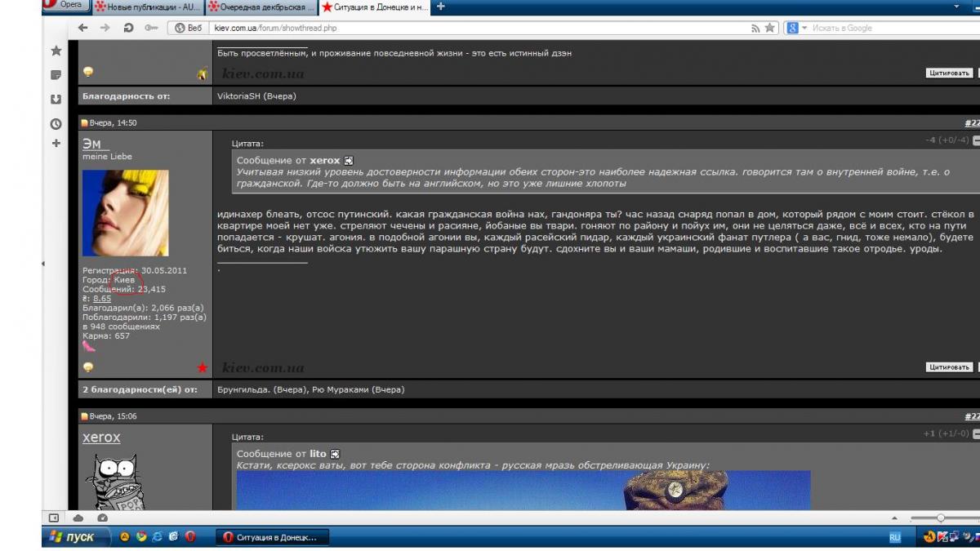980x551 pixels.
Task: Open the Downloads panel in sidebar
Action: [x=56, y=100]
